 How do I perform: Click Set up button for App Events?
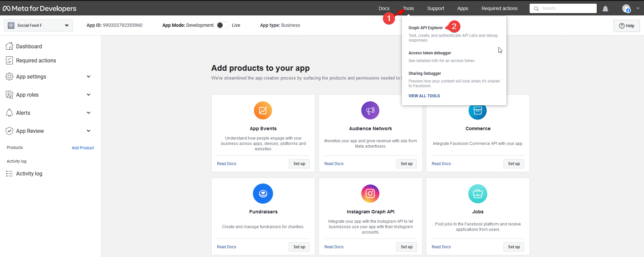tap(299, 164)
